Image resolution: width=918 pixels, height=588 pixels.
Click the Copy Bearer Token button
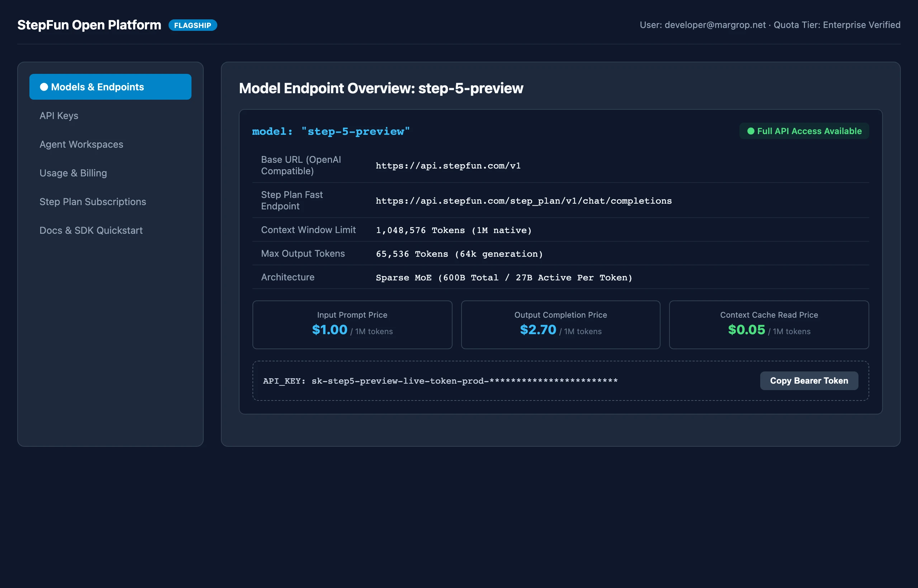(809, 381)
